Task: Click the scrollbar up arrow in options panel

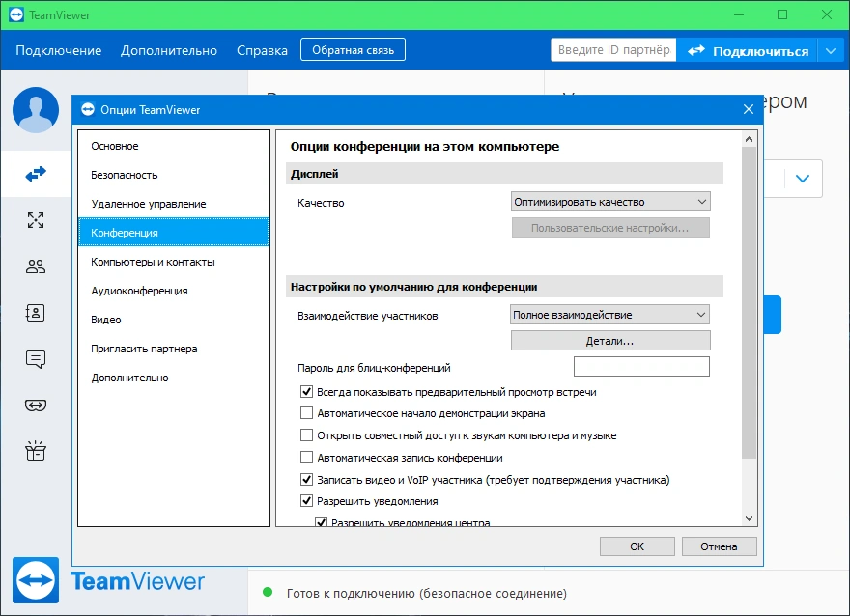Action: (749, 139)
